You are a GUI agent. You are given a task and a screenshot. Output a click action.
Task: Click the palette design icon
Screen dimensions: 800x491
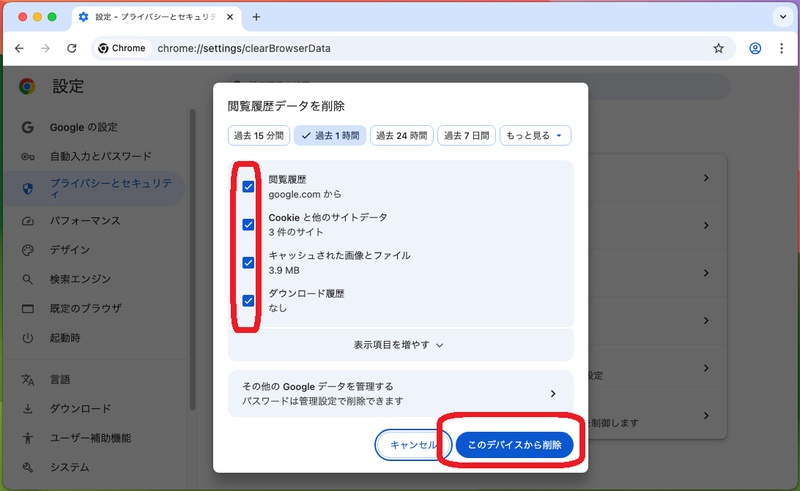(28, 250)
